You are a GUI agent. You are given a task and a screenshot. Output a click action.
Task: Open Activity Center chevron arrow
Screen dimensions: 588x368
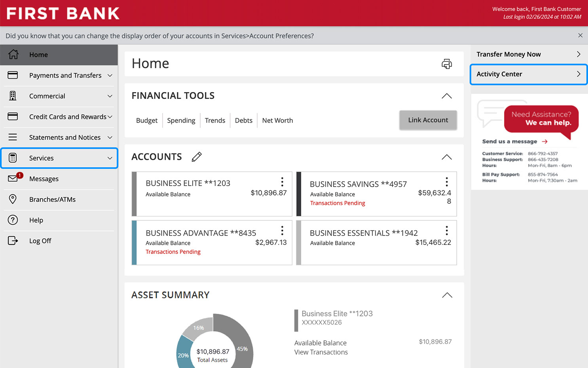click(x=579, y=74)
